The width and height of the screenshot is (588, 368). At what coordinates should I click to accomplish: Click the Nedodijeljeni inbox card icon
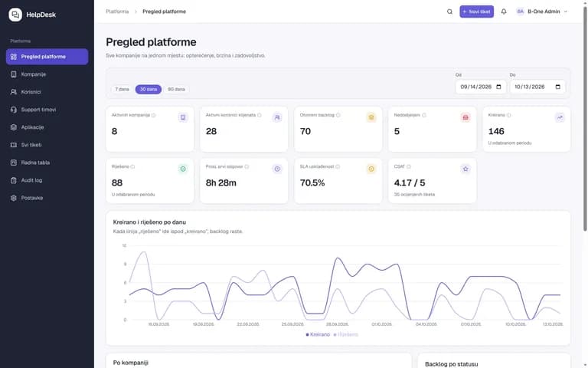[465, 117]
